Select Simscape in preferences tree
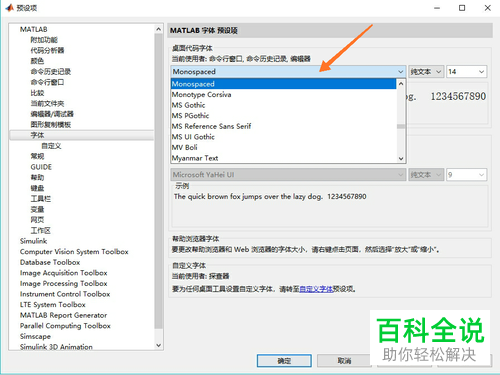 point(35,336)
